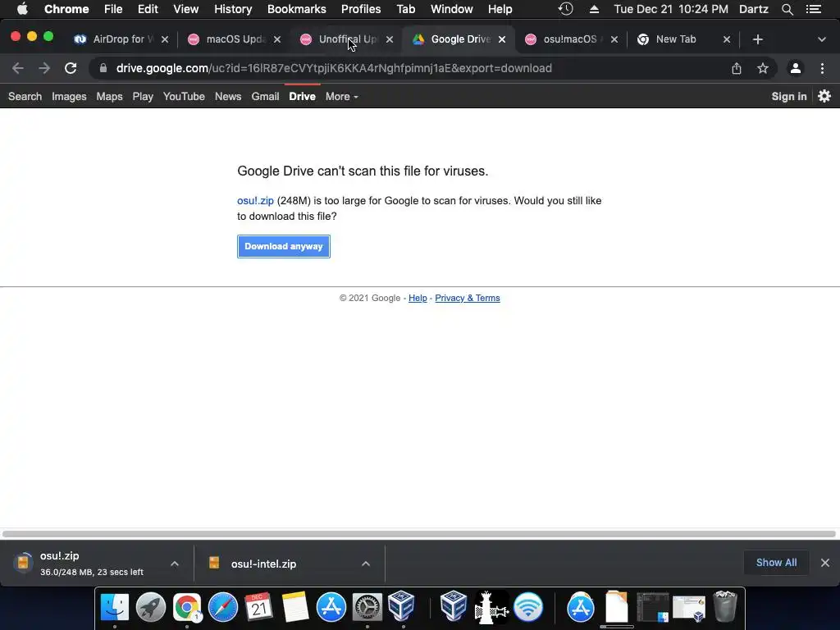The width and height of the screenshot is (840, 630).
Task: Go back to the previous page
Action: 18,68
